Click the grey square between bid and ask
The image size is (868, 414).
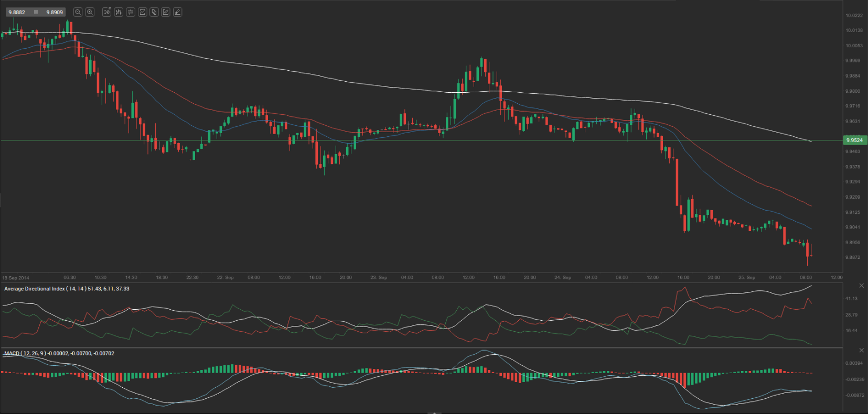36,12
